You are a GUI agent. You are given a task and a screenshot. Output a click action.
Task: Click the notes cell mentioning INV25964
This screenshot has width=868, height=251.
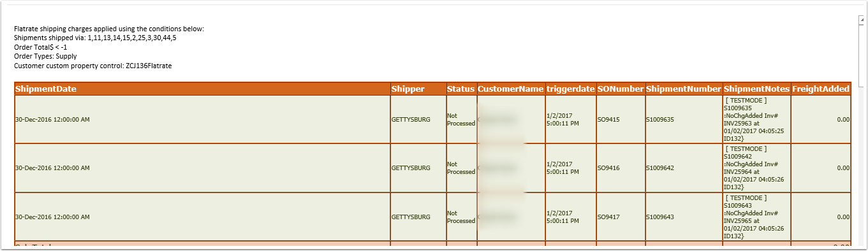(x=756, y=168)
